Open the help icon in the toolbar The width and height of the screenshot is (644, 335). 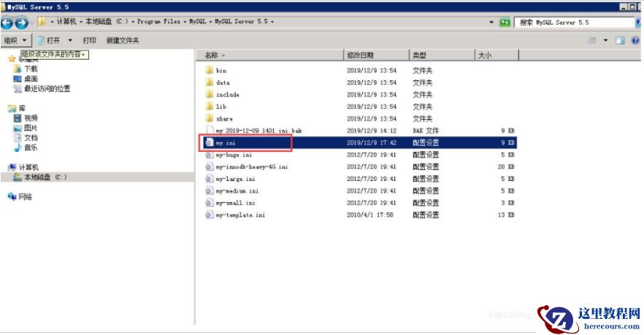(635, 40)
